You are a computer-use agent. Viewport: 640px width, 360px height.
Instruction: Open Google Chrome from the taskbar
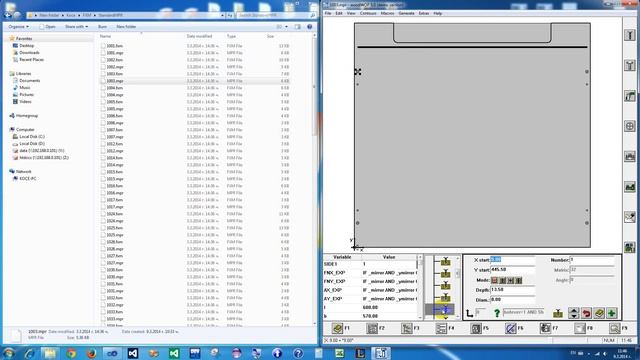71,353
